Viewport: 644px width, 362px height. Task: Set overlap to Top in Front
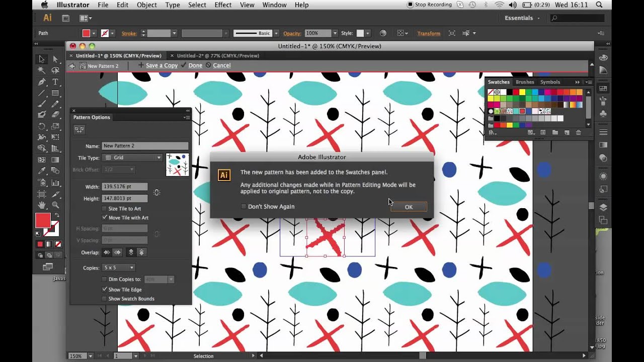click(x=131, y=252)
